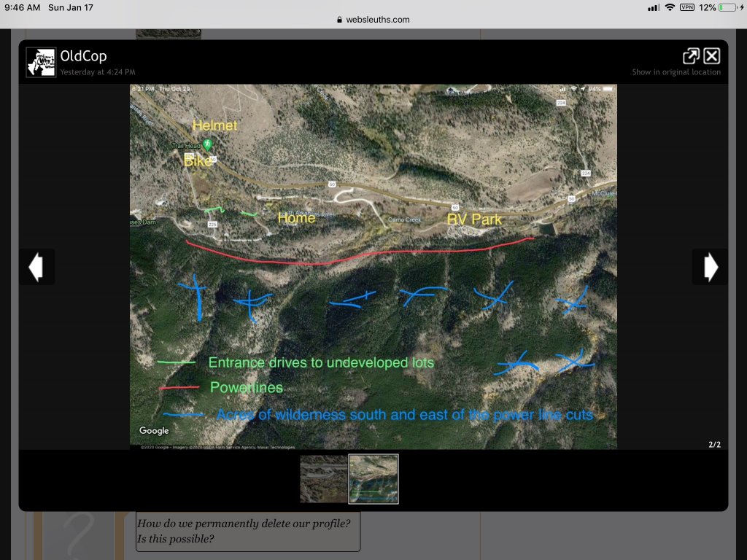Screen dimensions: 747x560
Task: Open the OldCop username profile
Action: (84, 56)
